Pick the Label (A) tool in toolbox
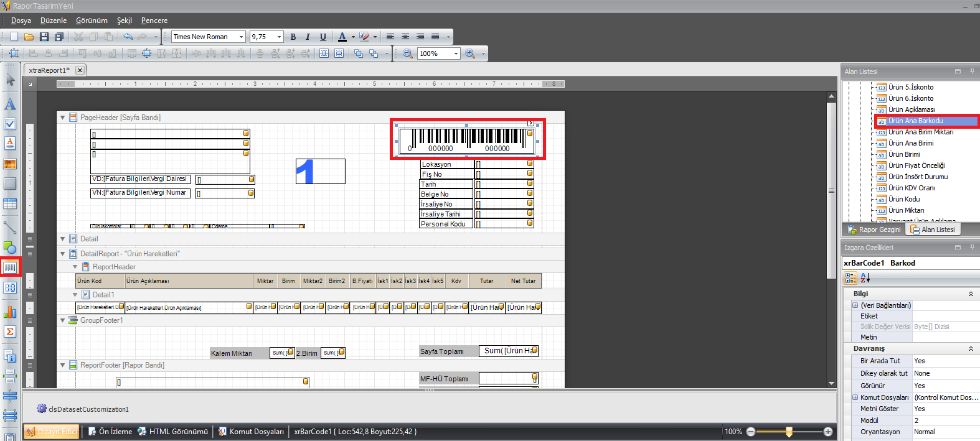The width and height of the screenshot is (980, 441). point(10,104)
